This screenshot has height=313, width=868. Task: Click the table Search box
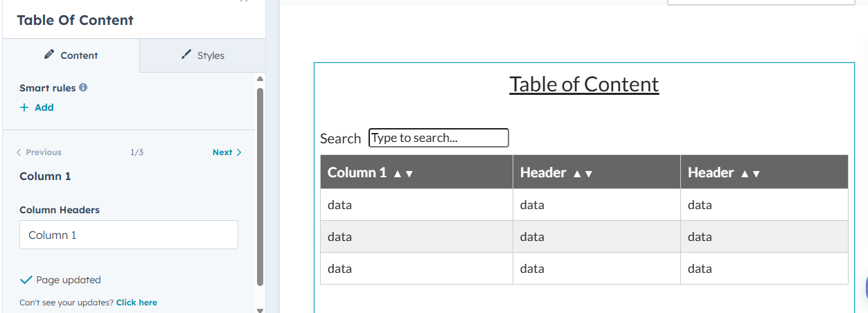[x=439, y=138]
